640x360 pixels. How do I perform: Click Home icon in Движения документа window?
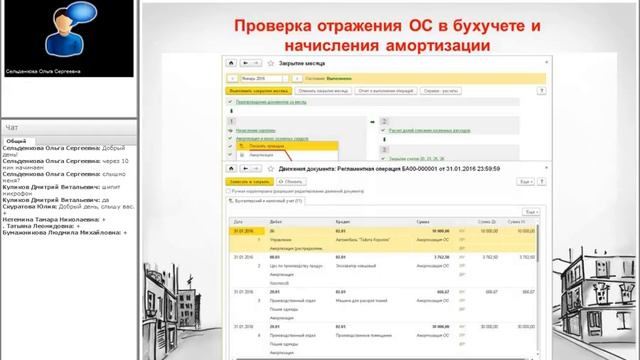tap(231, 169)
